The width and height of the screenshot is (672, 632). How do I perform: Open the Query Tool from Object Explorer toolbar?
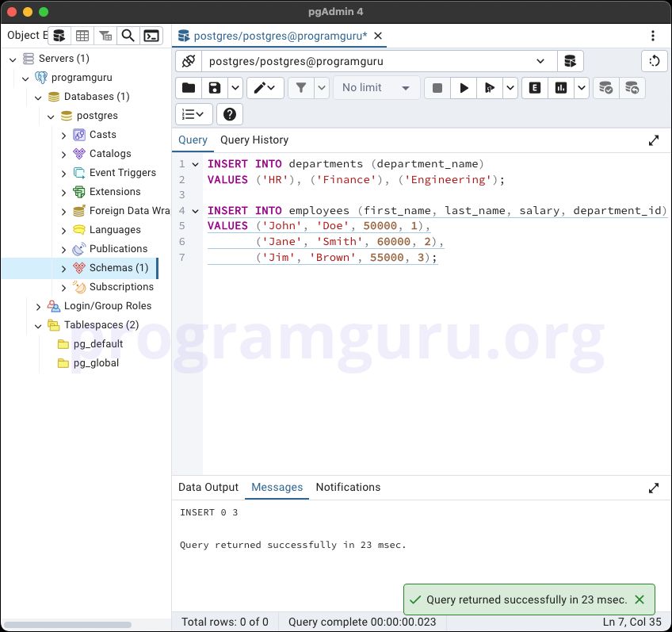[x=59, y=36]
